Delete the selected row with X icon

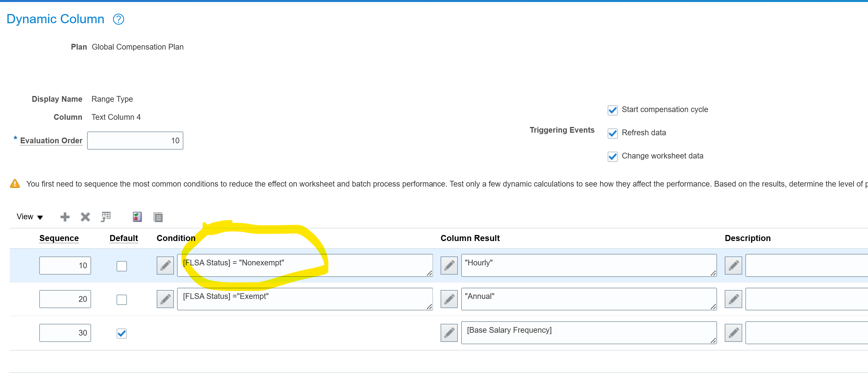(x=85, y=216)
